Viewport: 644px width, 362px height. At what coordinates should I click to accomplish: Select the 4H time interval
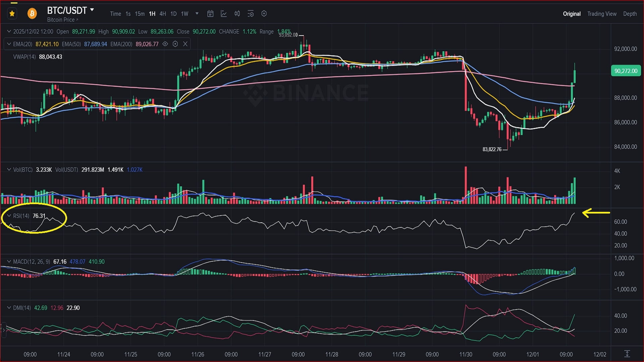163,14
